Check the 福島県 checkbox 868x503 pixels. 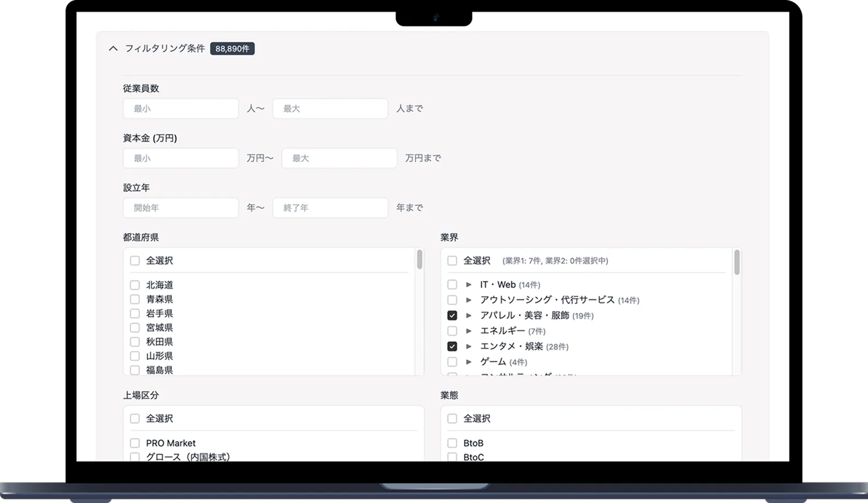coord(135,370)
